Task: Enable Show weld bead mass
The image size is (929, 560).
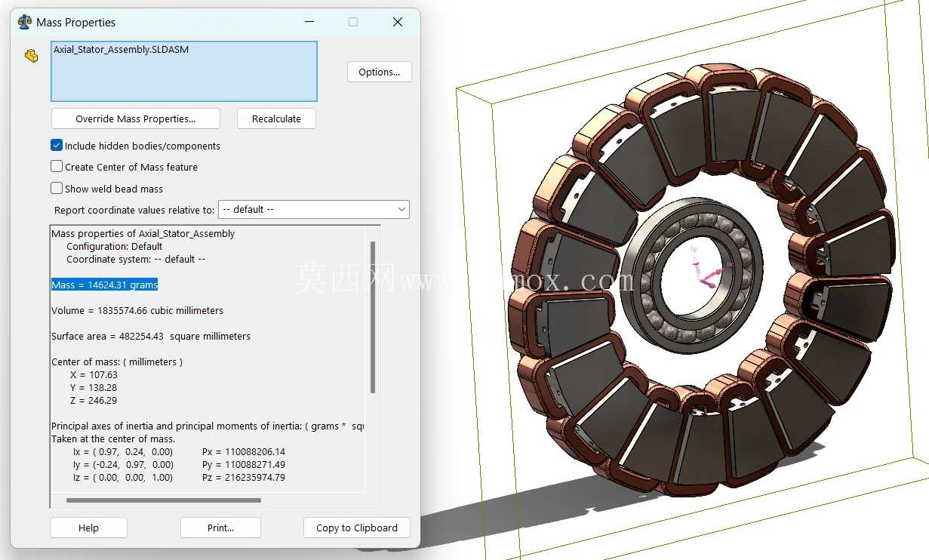Action: (x=57, y=189)
